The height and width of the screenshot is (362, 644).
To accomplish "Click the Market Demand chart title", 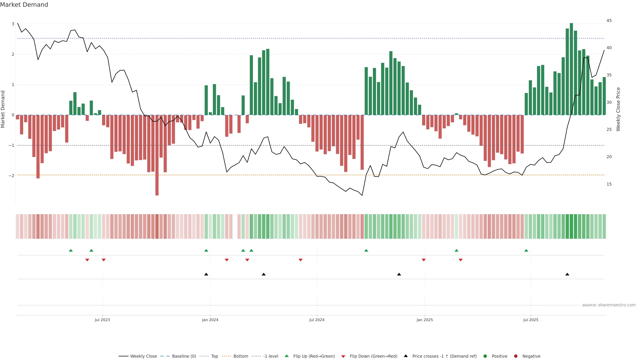I will (x=24, y=5).
